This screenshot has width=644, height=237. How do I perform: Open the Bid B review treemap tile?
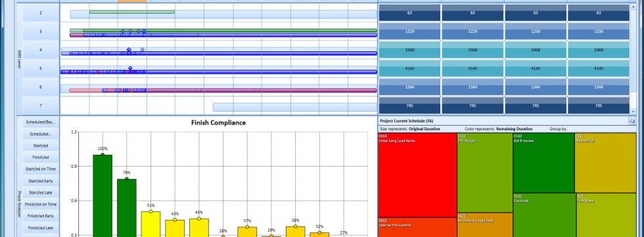pos(544,163)
